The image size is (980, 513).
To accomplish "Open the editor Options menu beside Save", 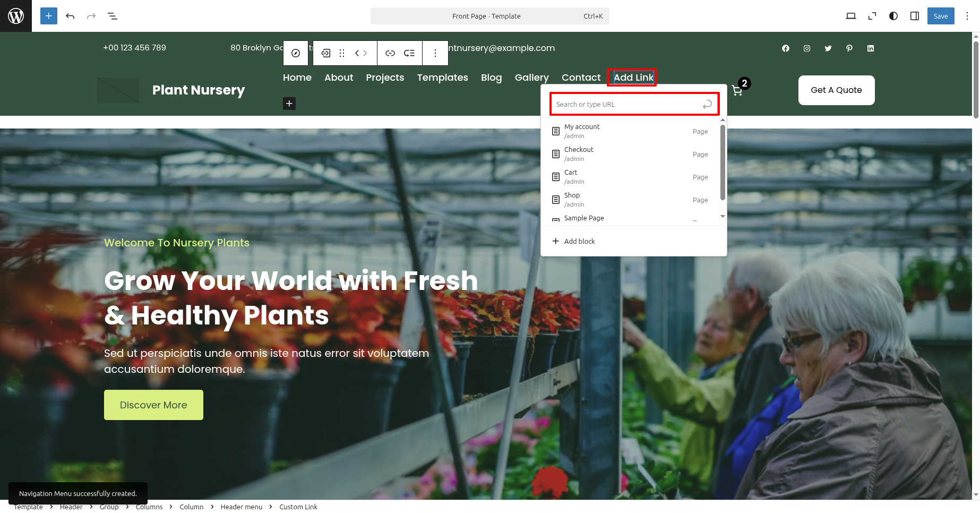I will coord(967,16).
